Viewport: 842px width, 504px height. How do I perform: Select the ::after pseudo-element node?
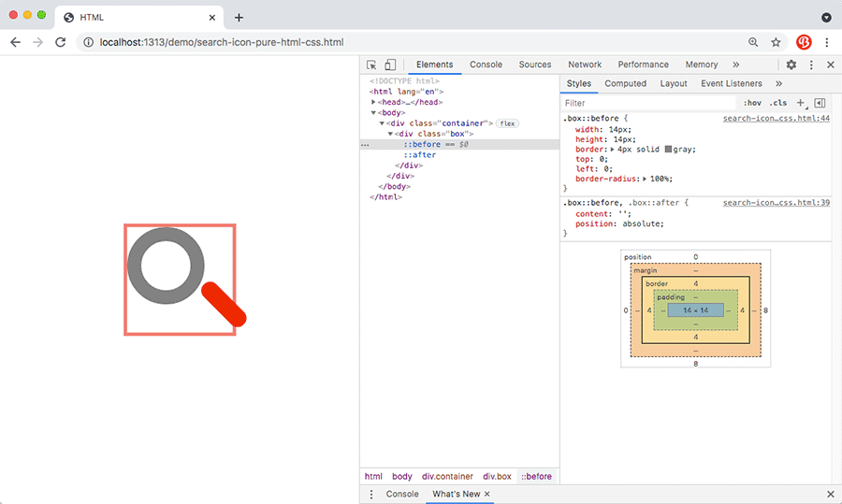click(x=419, y=155)
